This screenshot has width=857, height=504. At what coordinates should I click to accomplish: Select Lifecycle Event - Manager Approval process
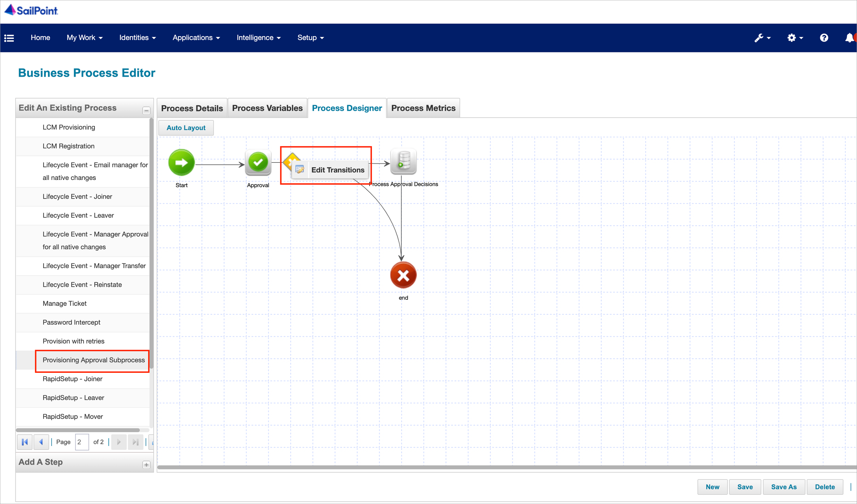tap(83, 241)
